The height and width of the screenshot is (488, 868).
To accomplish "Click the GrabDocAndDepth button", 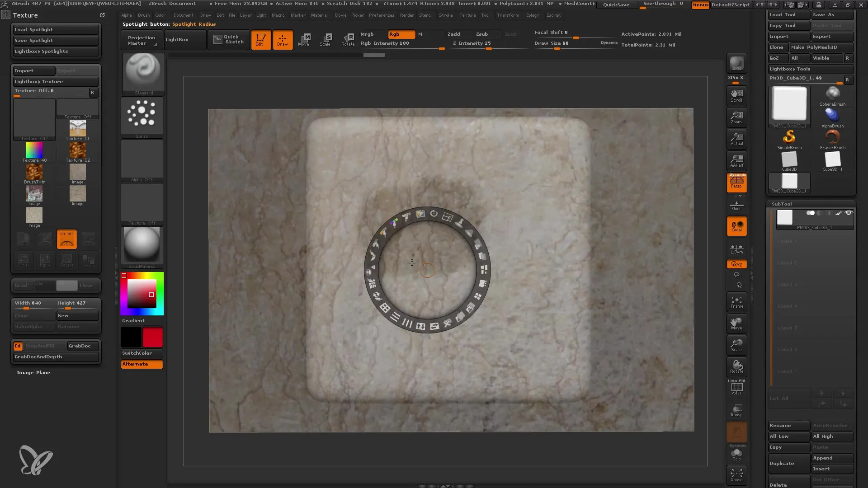I will tap(56, 357).
